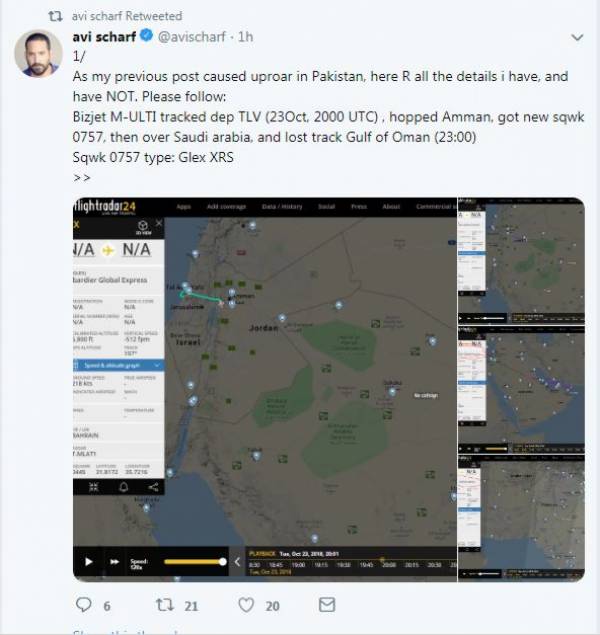Open the tweet options chevron menu

(577, 38)
